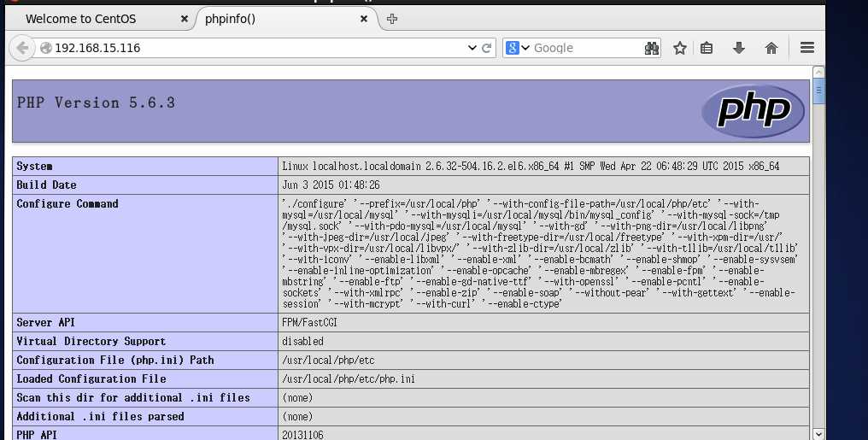
Task: Click the PHP logo image
Action: tap(753, 111)
